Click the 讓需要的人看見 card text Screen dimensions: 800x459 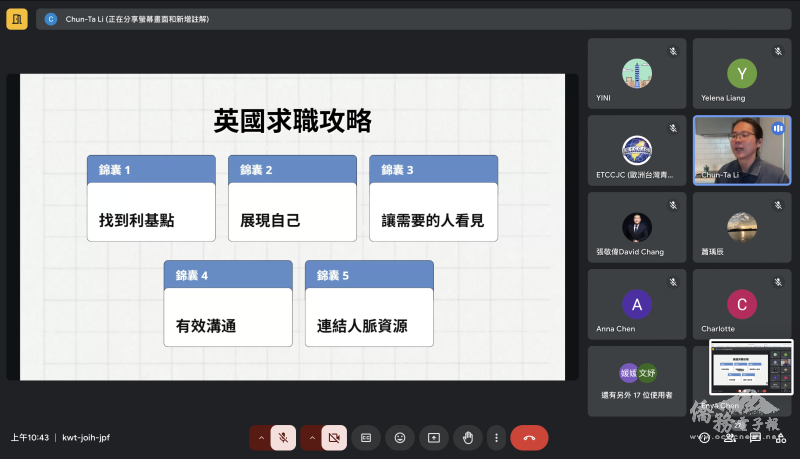click(x=433, y=220)
